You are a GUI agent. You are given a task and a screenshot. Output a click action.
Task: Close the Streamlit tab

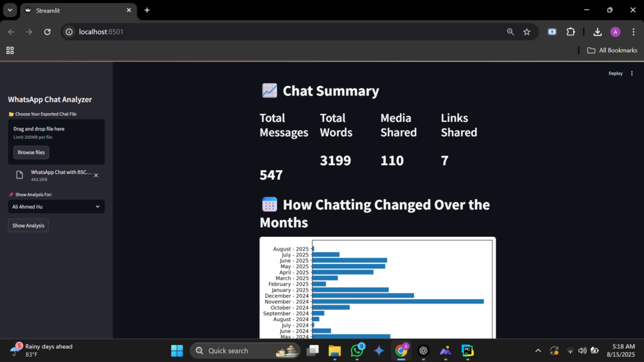click(x=128, y=10)
